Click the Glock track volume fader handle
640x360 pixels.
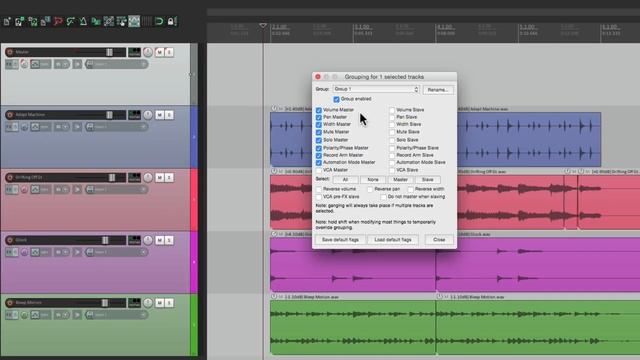[105, 240]
